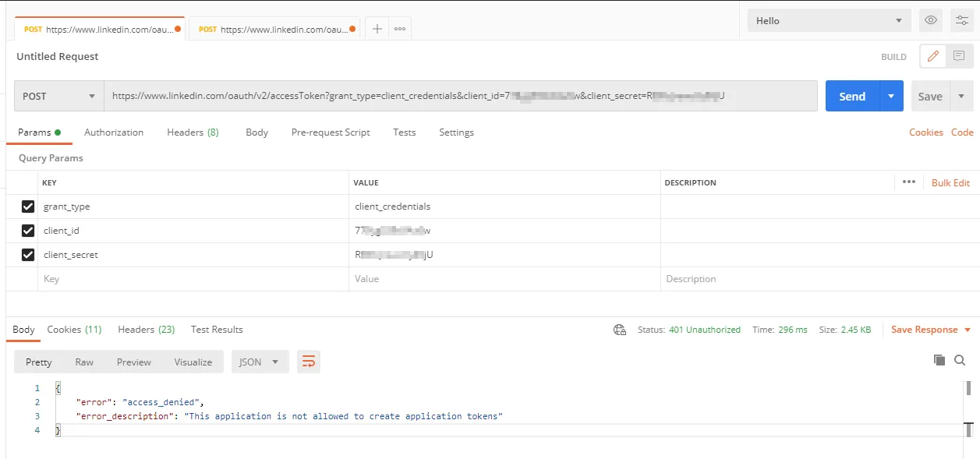Expand the Send button dropdown arrow
This screenshot has height=459, width=980.
891,96
